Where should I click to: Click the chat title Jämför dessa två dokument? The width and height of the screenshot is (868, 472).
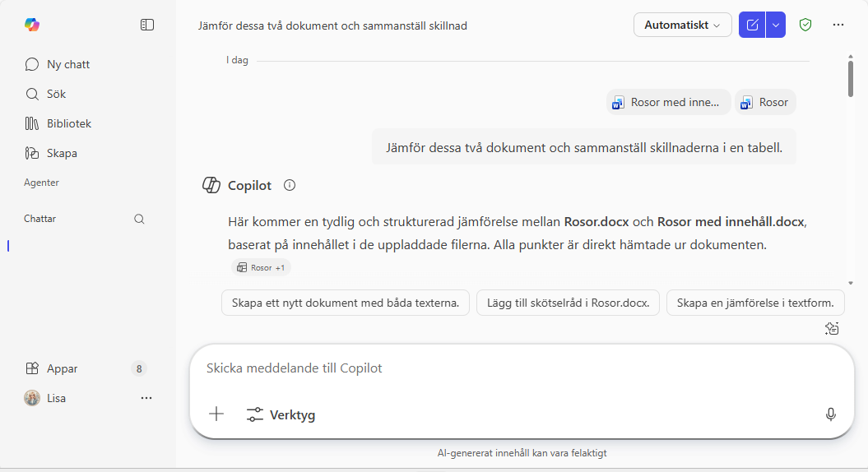click(332, 26)
